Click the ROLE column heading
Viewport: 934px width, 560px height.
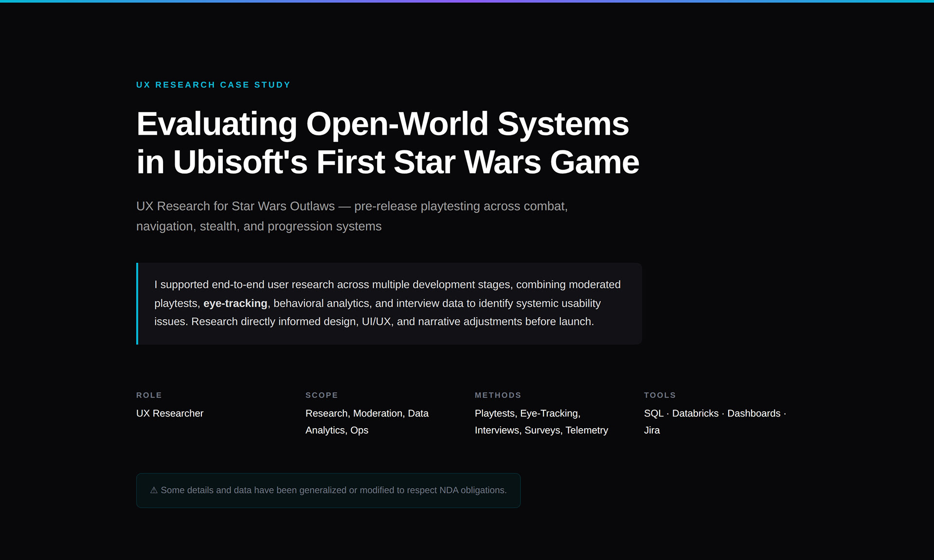tap(149, 395)
